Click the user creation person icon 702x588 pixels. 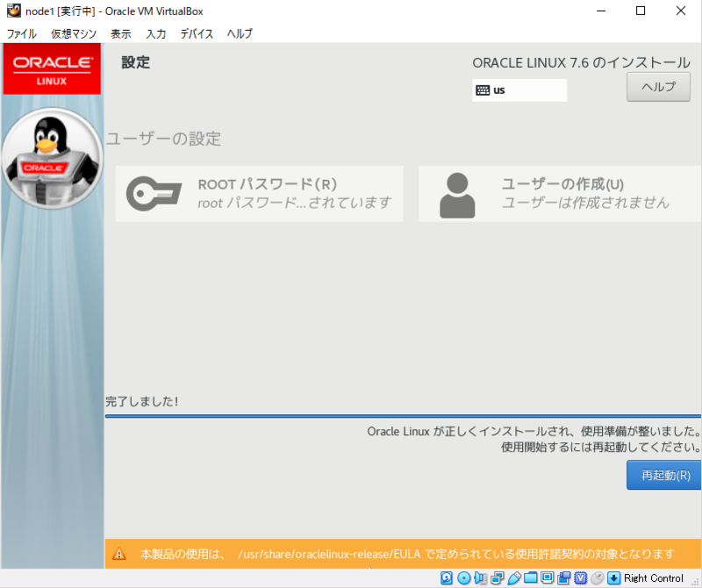(x=457, y=195)
